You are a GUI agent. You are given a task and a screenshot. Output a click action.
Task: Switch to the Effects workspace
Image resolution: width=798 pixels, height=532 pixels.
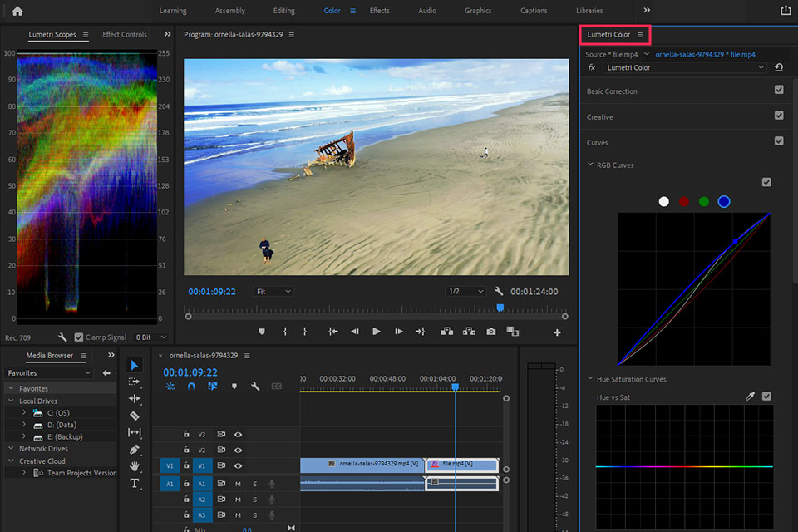coord(379,11)
